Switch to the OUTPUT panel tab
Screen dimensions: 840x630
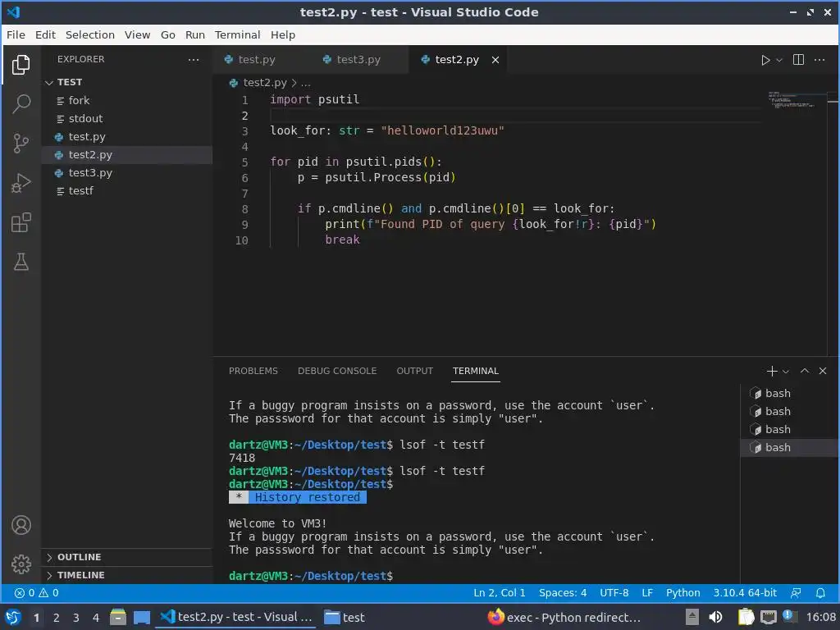click(x=414, y=371)
